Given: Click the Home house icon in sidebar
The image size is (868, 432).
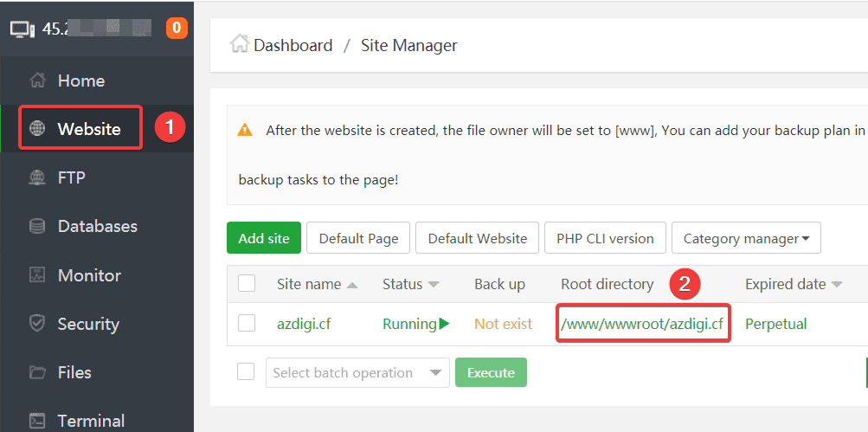Looking at the screenshot, I should pyautogui.click(x=37, y=81).
